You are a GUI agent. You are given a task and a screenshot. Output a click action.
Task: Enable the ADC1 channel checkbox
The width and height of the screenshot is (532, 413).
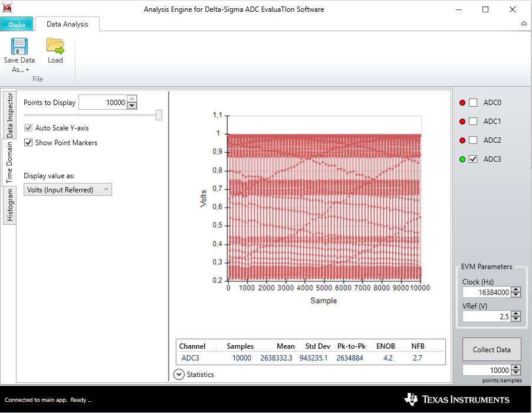tap(473, 122)
